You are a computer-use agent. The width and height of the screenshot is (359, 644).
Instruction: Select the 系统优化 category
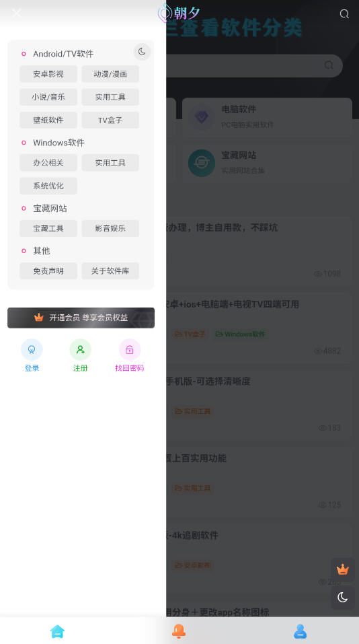(x=48, y=186)
